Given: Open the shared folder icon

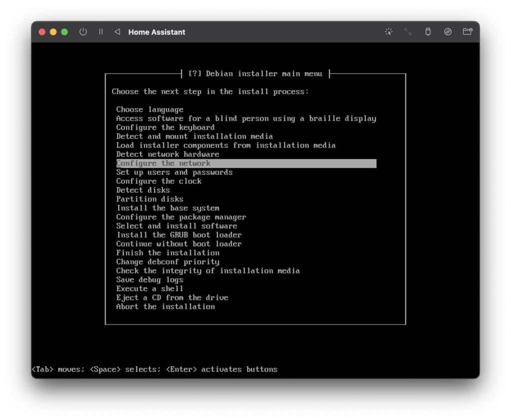Looking at the screenshot, I should [x=468, y=31].
